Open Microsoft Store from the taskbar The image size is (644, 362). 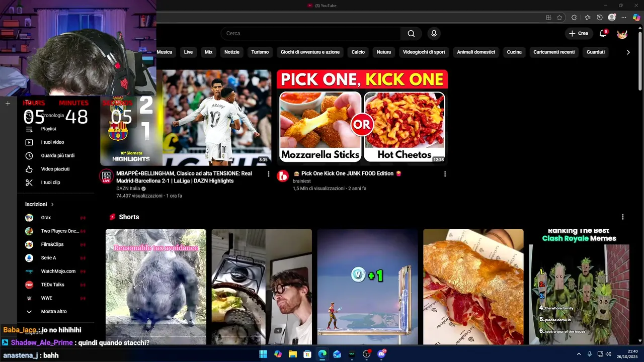307,354
